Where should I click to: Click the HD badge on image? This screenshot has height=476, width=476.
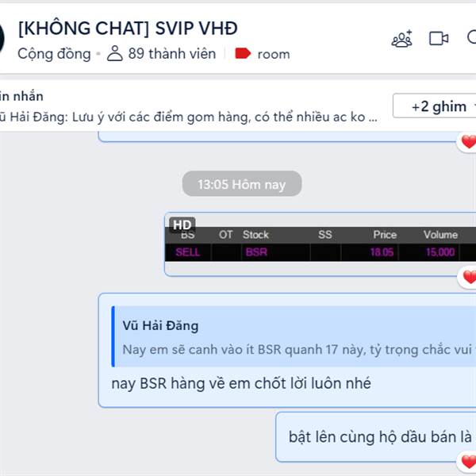182,225
